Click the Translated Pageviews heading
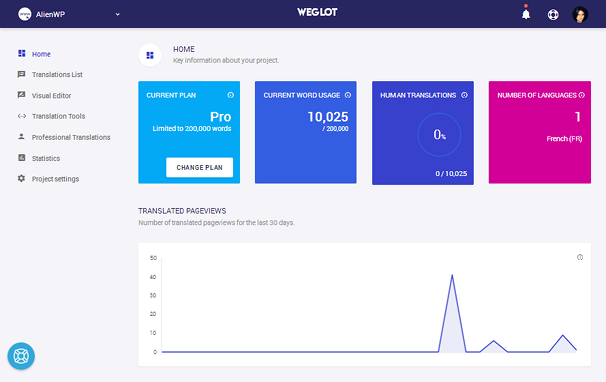 [182, 211]
